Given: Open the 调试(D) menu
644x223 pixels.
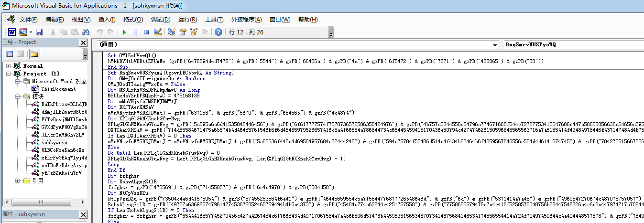Looking at the screenshot, I should coord(160,20).
